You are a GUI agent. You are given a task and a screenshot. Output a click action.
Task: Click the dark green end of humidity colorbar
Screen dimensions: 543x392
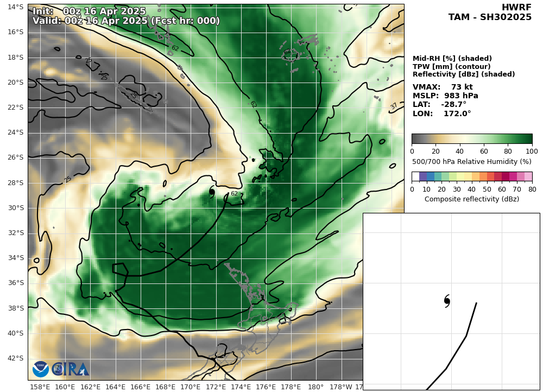[526, 139]
